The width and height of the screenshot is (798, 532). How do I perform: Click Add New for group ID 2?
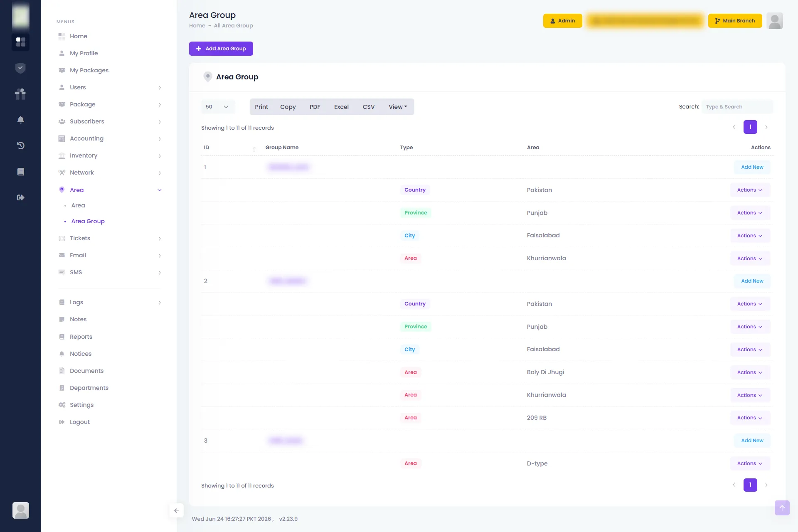752,281
